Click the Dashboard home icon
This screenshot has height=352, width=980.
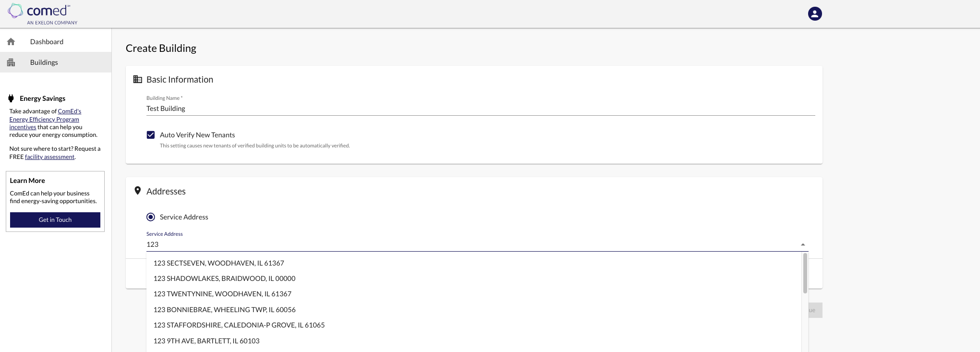(x=11, y=42)
